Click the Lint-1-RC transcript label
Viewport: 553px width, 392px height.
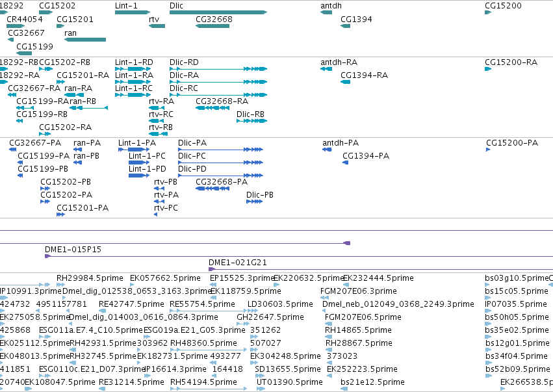coord(134,88)
